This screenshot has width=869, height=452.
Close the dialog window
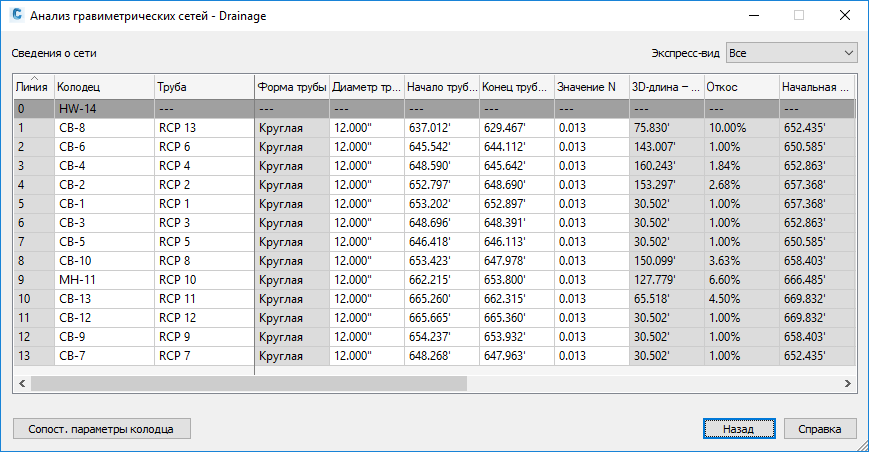(845, 15)
